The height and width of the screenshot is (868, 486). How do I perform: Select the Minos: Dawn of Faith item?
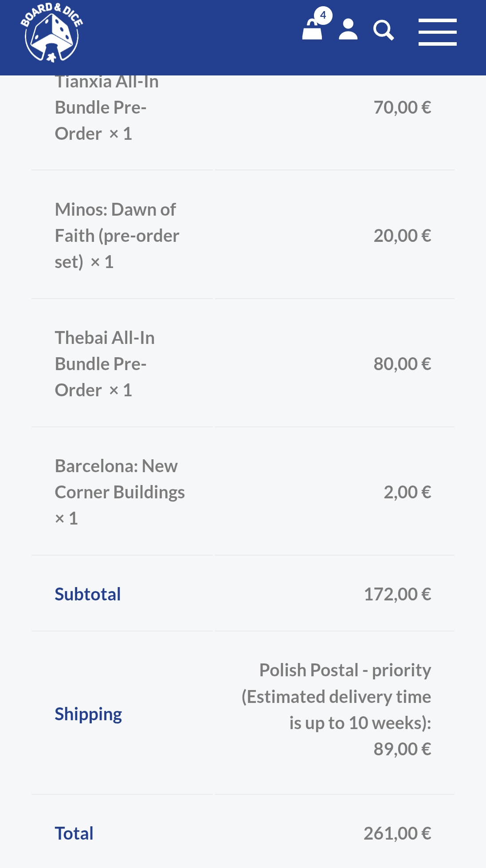[117, 236]
